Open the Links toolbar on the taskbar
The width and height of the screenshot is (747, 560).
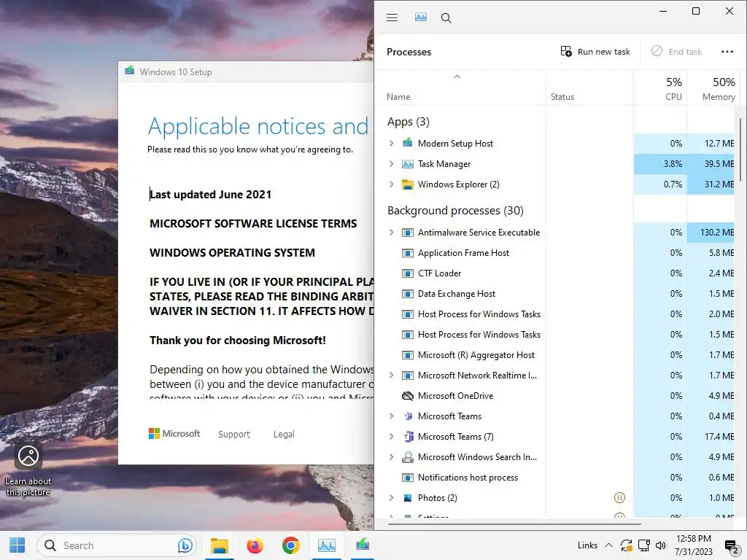click(x=587, y=545)
